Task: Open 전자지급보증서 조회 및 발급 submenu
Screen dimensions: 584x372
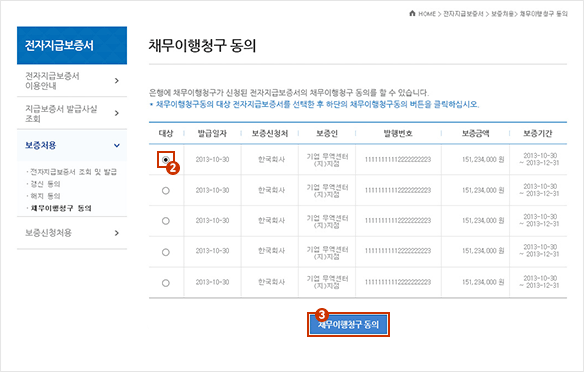Action: (x=73, y=172)
